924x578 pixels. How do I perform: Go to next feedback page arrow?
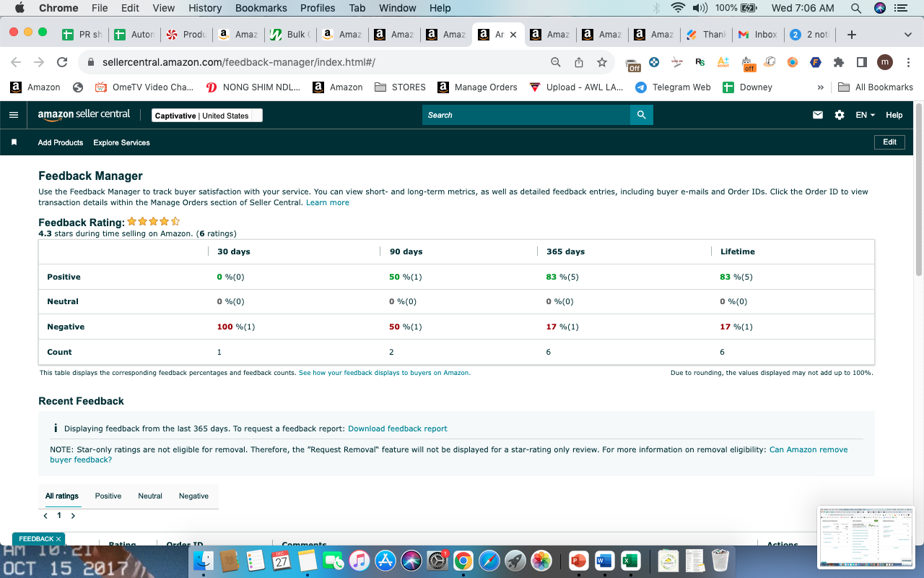(x=73, y=516)
